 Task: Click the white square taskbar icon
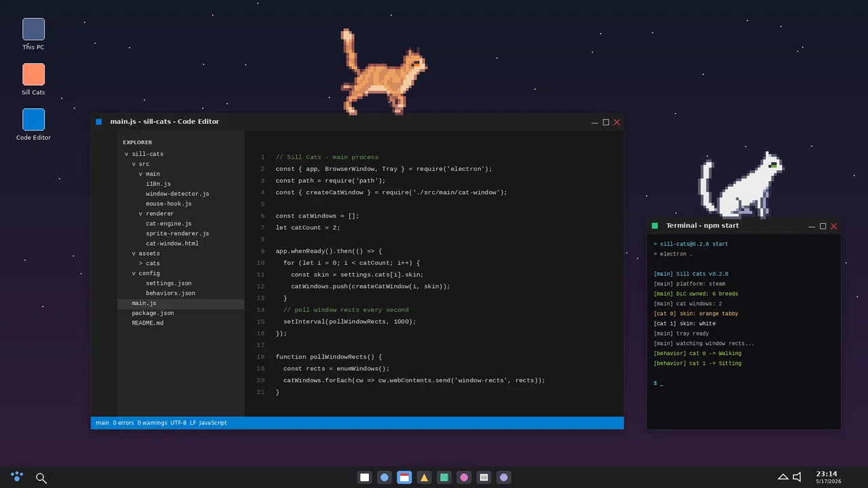pos(365,478)
